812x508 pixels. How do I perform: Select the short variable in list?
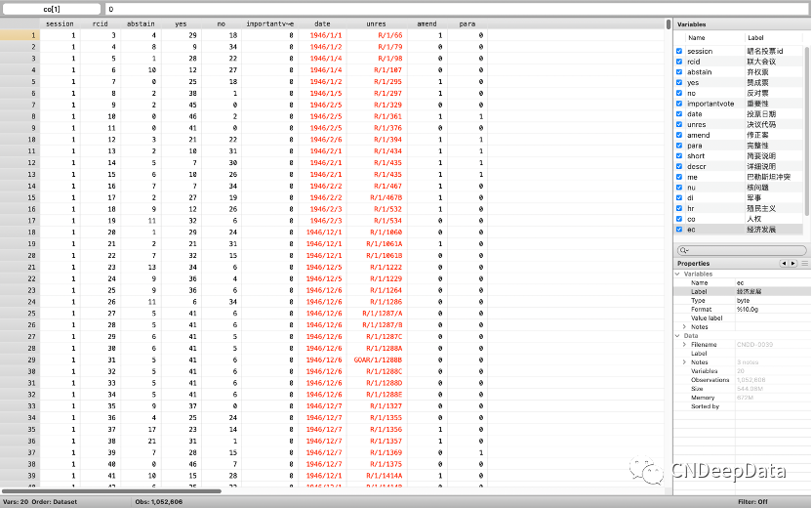click(x=739, y=156)
